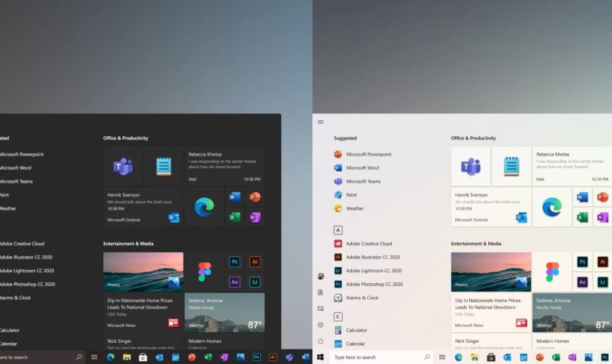Screen dimensions: 612x364
Task: Expand the hamburger menu in the light Start menu
Action: [321, 122]
